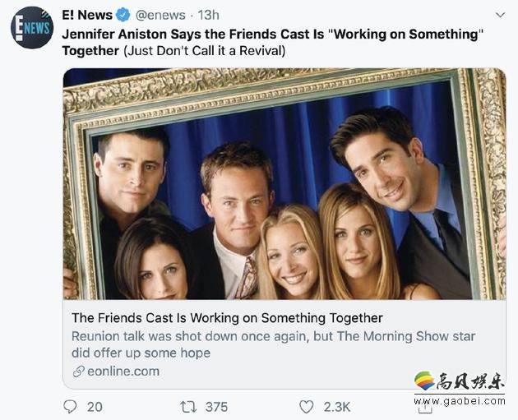Screen dimensions: 518x420
Task: Open the E! News display name
Action: (87, 15)
